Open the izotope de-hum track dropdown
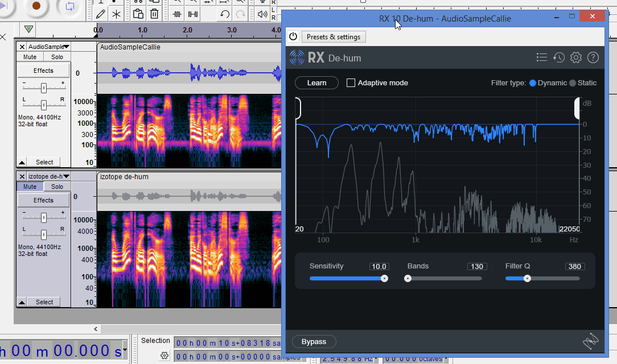Viewport: 617px width, 364px height. coord(48,176)
